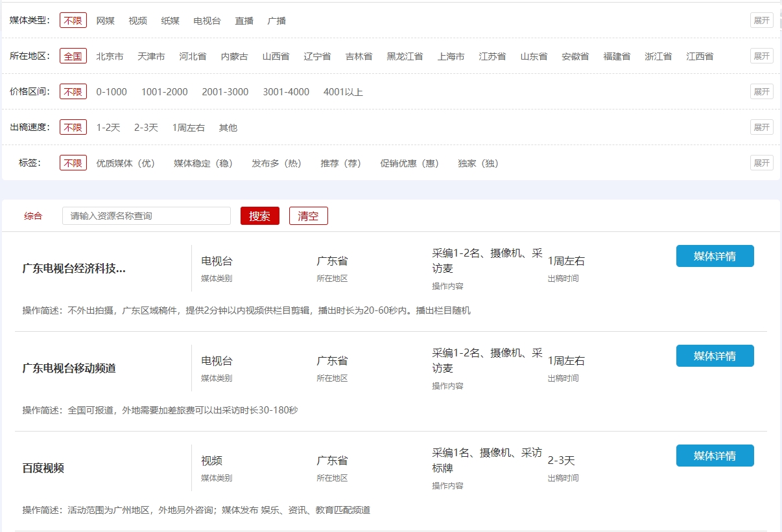Choose 全国 region filter
Image resolution: width=782 pixels, height=532 pixels.
pos(73,56)
